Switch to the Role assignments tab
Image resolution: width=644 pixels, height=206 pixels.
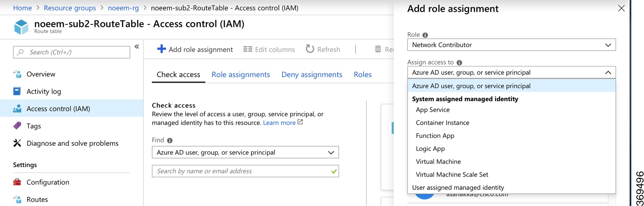tap(241, 74)
